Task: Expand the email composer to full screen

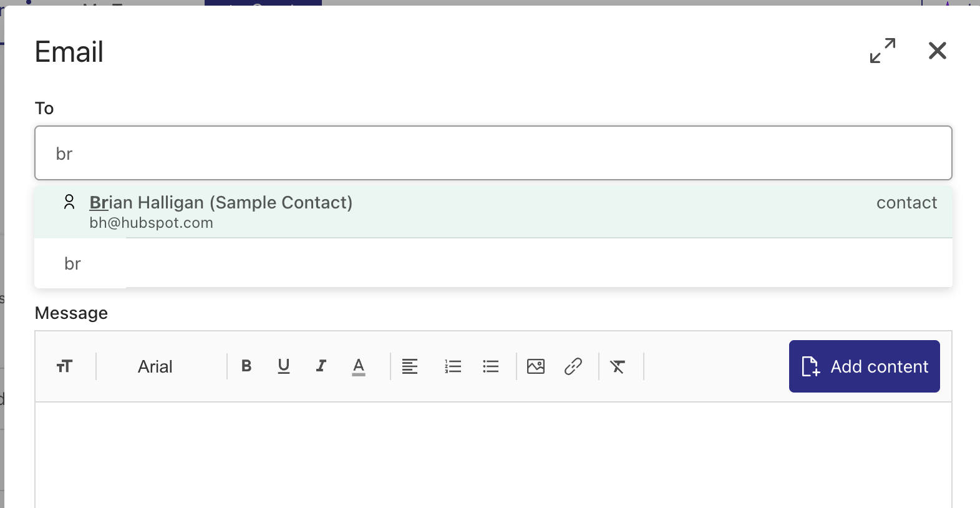Action: [x=882, y=51]
